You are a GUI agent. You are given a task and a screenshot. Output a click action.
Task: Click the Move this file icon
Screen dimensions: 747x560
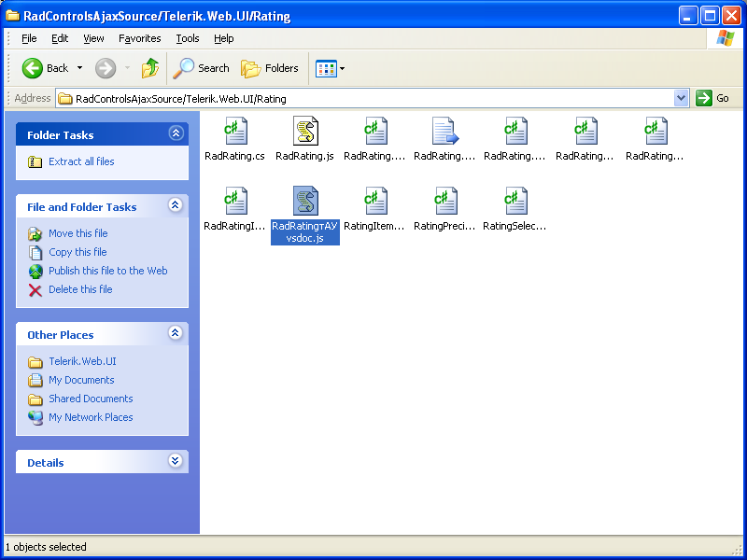coord(35,234)
